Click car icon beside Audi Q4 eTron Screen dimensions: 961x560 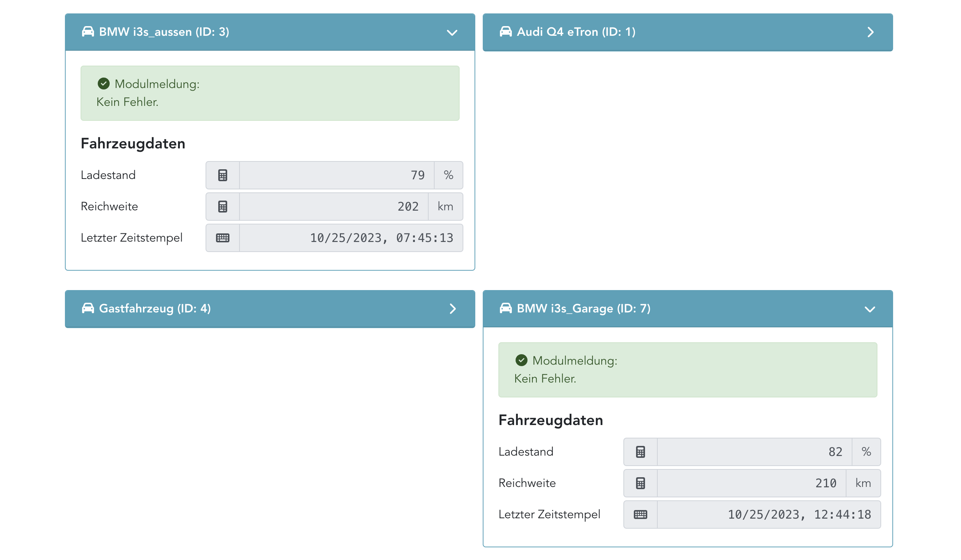coord(505,32)
